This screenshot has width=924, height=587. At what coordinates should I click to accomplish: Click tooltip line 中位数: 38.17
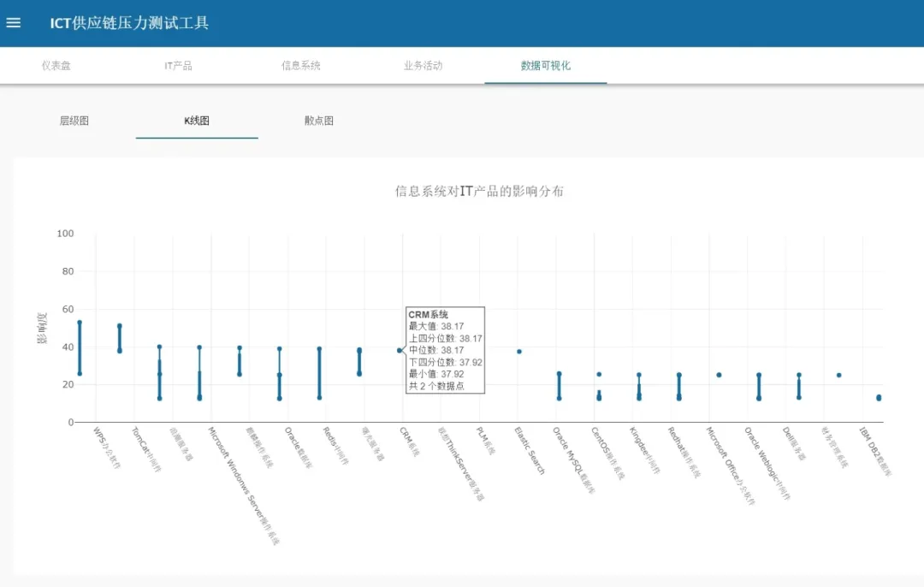point(436,350)
